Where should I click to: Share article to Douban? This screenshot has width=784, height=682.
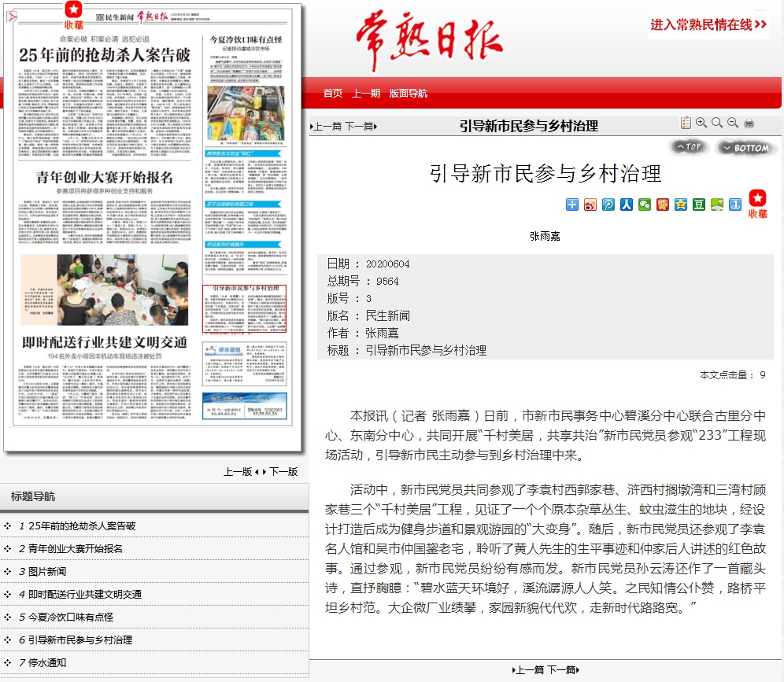699,205
